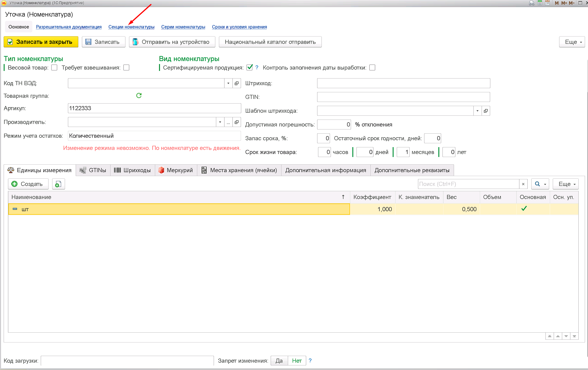The width and height of the screenshot is (588, 370).
Task: Click help question mark near Запрет изменения
Action: click(310, 361)
